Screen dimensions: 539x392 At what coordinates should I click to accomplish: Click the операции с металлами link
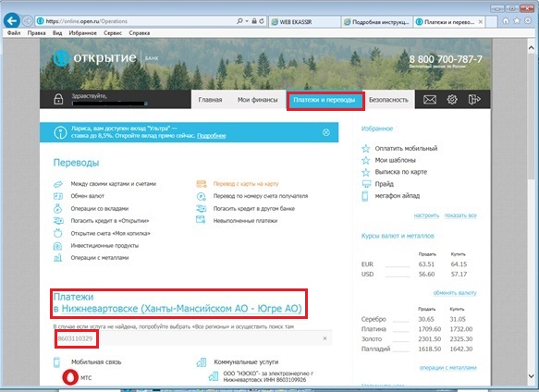click(x=447, y=368)
